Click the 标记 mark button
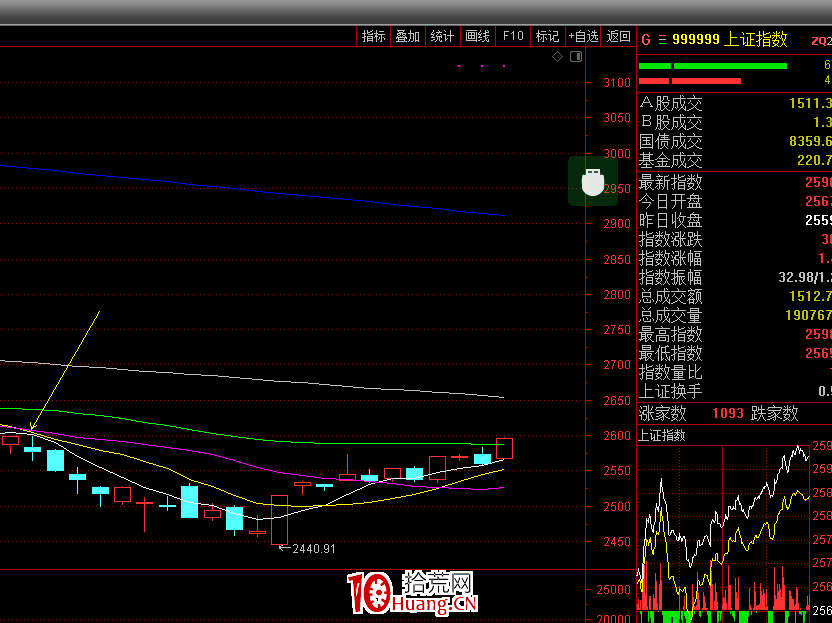The width and height of the screenshot is (832, 623). (x=547, y=36)
